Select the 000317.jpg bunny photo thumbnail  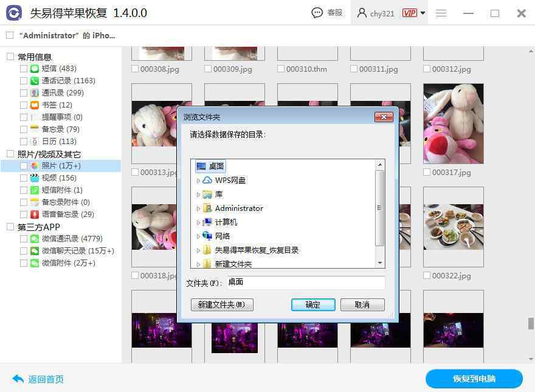coord(453,123)
